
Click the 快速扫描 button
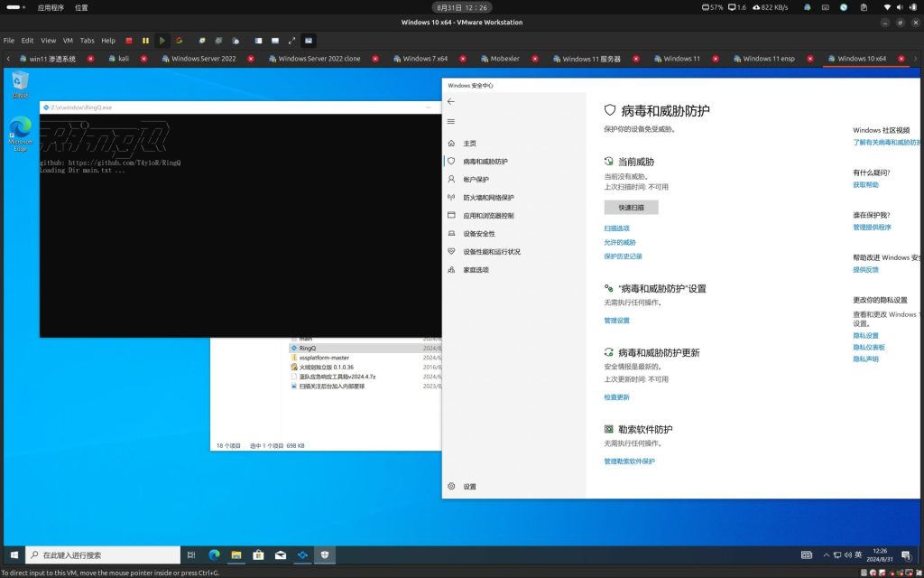coord(631,208)
